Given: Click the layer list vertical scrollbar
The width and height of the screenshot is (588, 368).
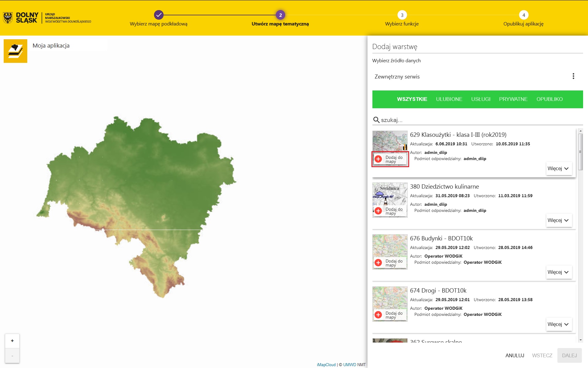Looking at the screenshot, I should pos(580,152).
